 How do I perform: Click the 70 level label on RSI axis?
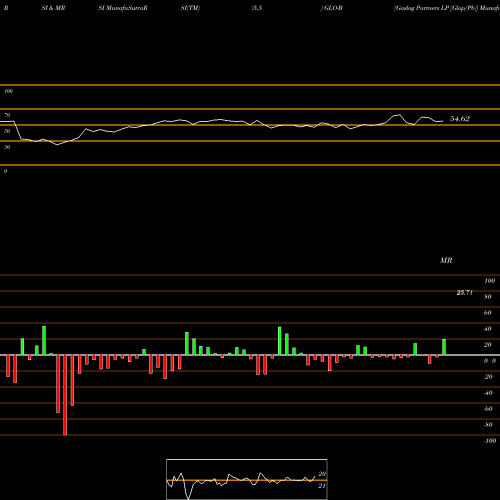coord(7,115)
